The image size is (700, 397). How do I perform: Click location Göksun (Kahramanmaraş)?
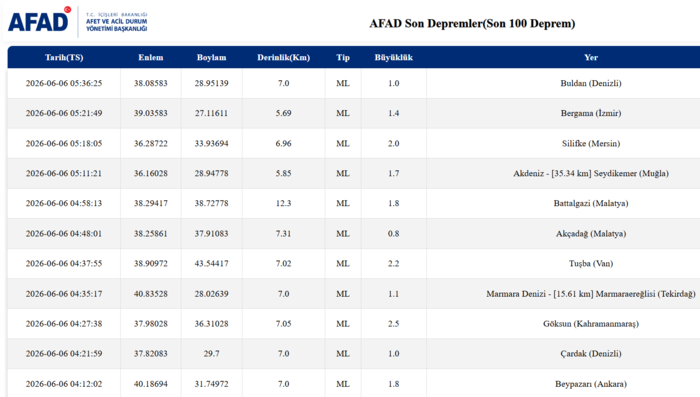(591, 324)
